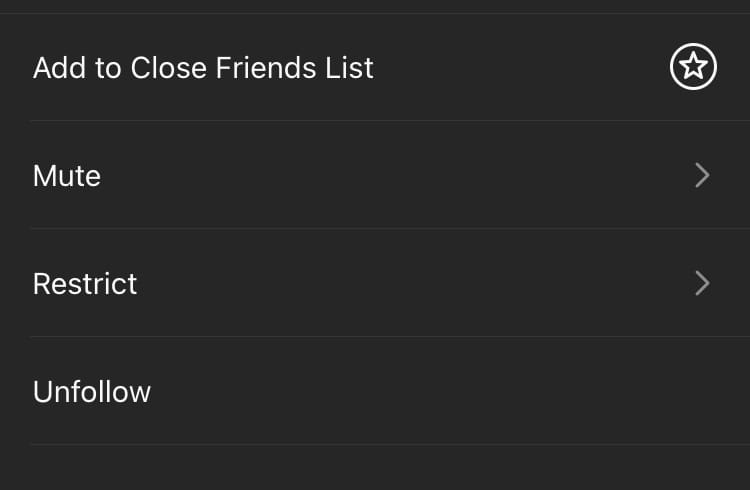Mute this account

[x=67, y=176]
